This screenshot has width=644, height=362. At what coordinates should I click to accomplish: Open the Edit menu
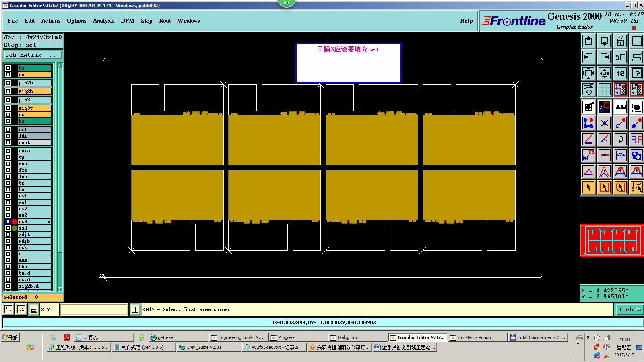click(30, 21)
